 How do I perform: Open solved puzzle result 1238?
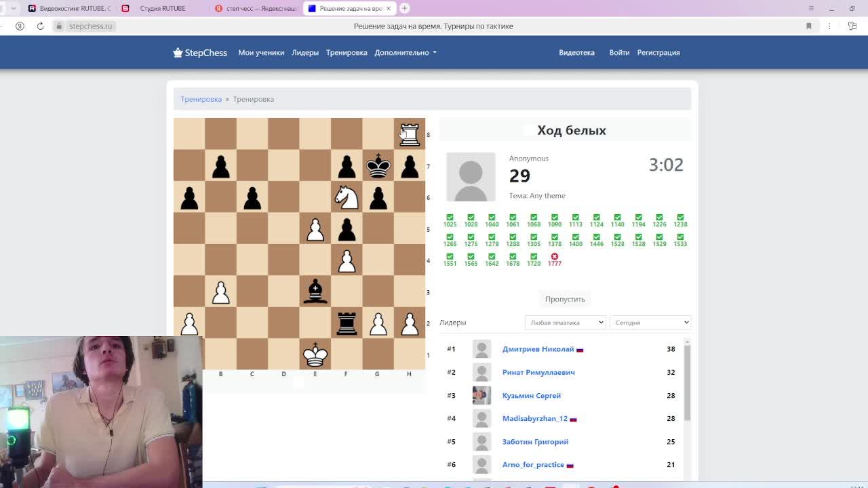(680, 220)
